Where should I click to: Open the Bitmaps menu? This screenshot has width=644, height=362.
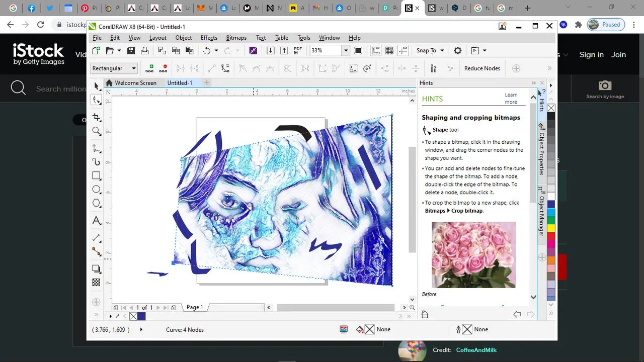pyautogui.click(x=236, y=38)
